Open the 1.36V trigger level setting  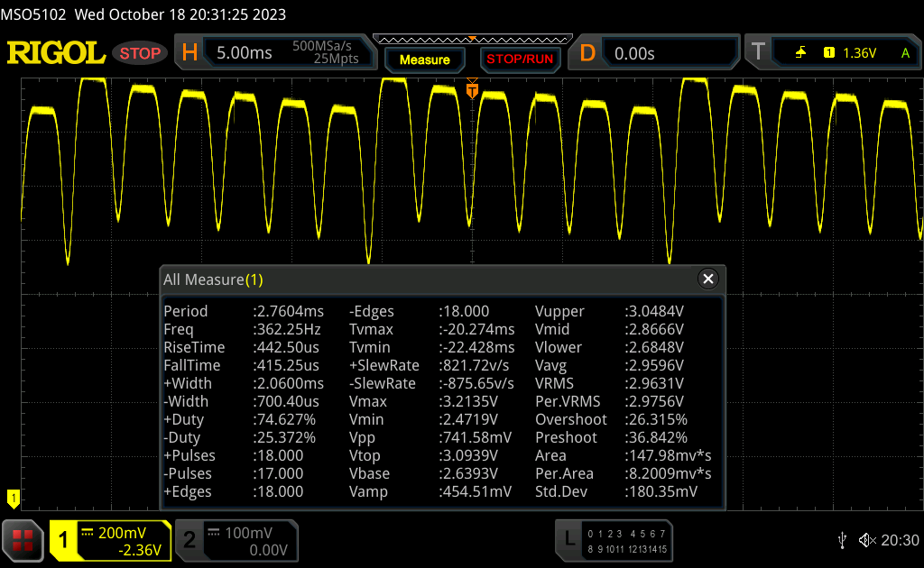859,53
